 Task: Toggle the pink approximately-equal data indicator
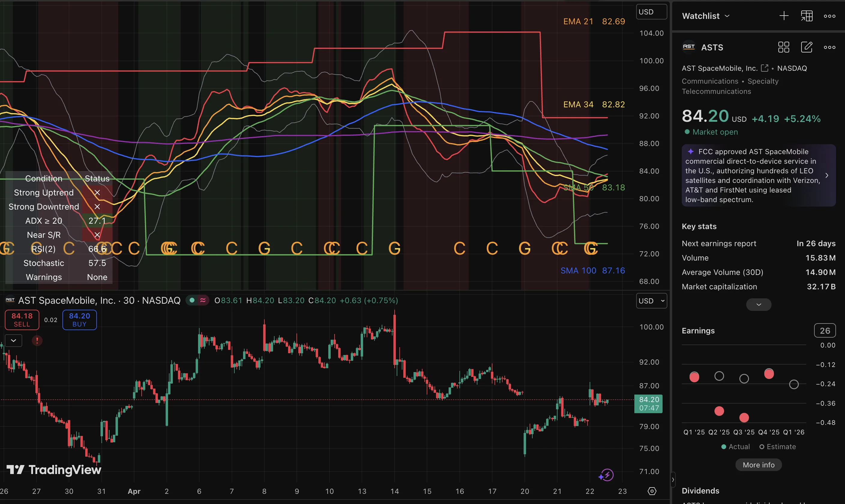[x=203, y=300]
